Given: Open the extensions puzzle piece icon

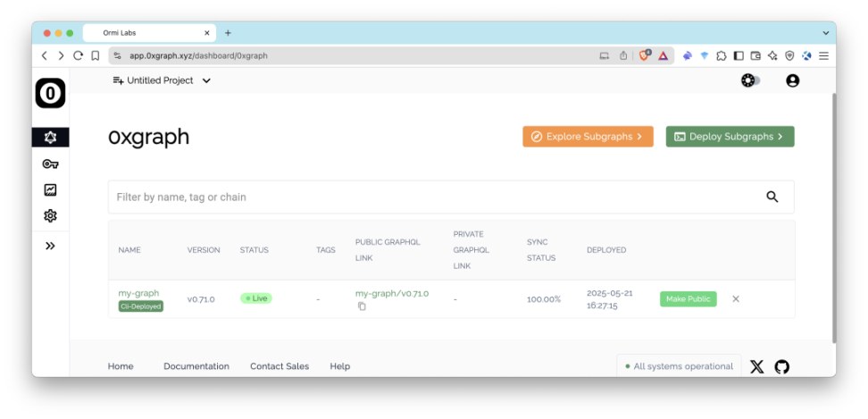Looking at the screenshot, I should 722,55.
